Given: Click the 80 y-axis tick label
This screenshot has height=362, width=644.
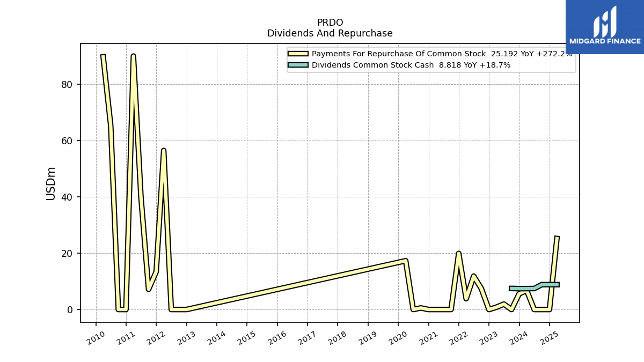Looking at the screenshot, I should [67, 85].
